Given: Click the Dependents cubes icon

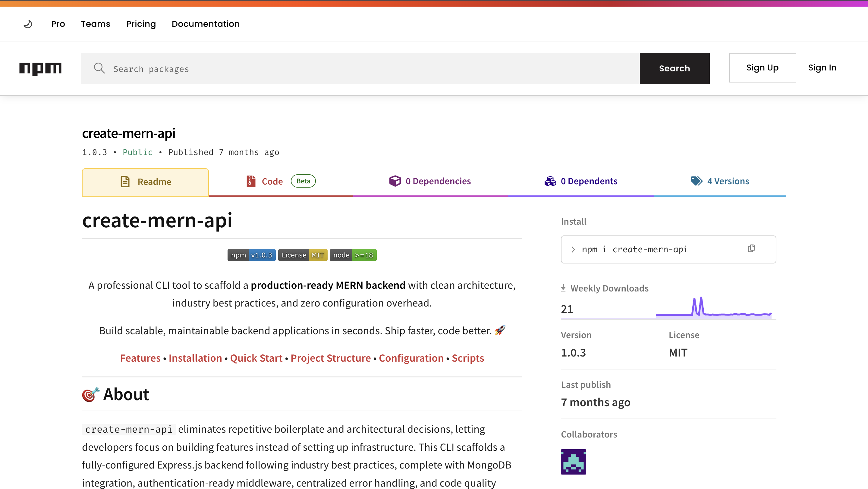Looking at the screenshot, I should [x=550, y=181].
